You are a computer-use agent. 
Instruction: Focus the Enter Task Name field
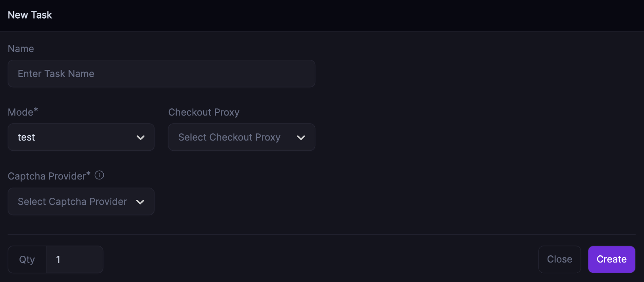click(x=161, y=74)
